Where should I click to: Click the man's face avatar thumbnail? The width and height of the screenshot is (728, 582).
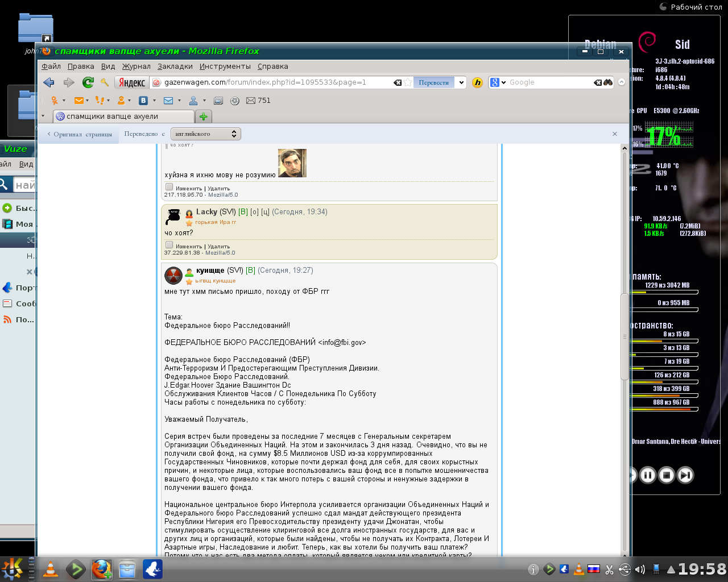pos(292,163)
